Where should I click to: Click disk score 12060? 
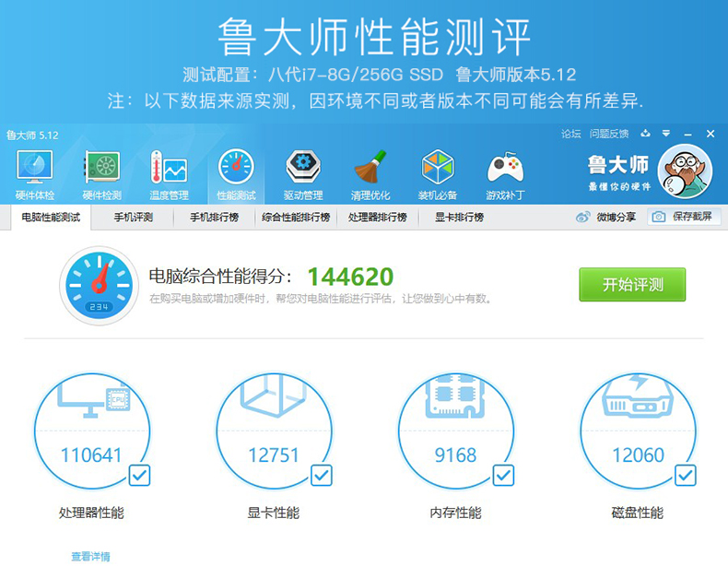click(638, 455)
